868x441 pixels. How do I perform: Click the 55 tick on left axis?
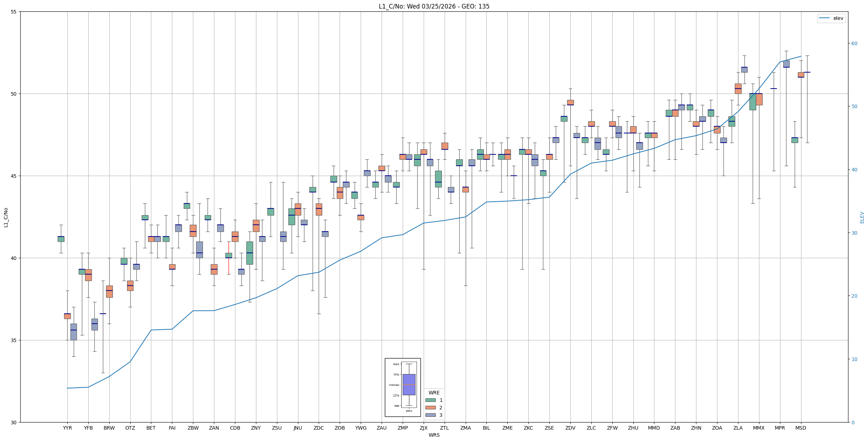click(x=14, y=12)
